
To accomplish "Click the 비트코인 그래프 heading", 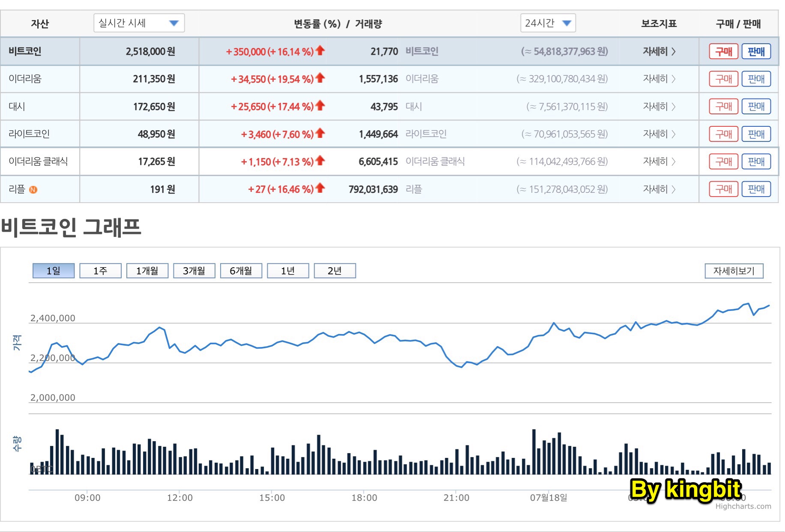I will (x=71, y=227).
